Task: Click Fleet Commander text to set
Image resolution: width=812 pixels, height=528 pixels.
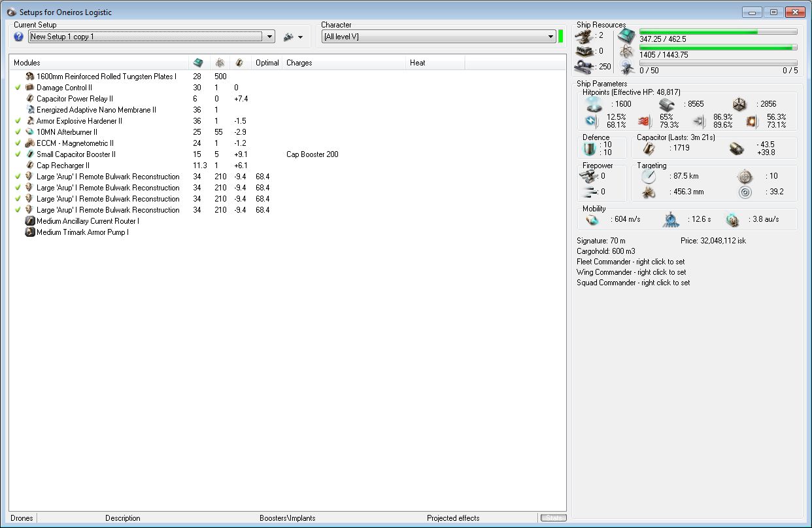Action: [631, 262]
